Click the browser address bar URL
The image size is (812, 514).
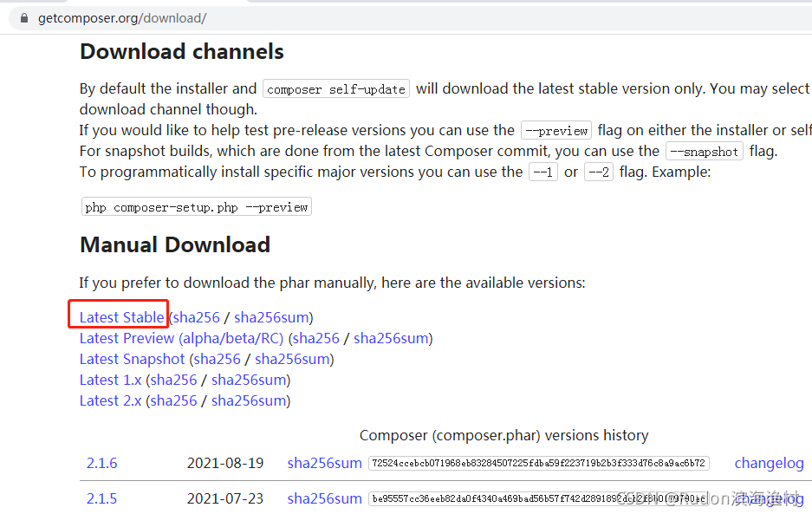tap(121, 16)
